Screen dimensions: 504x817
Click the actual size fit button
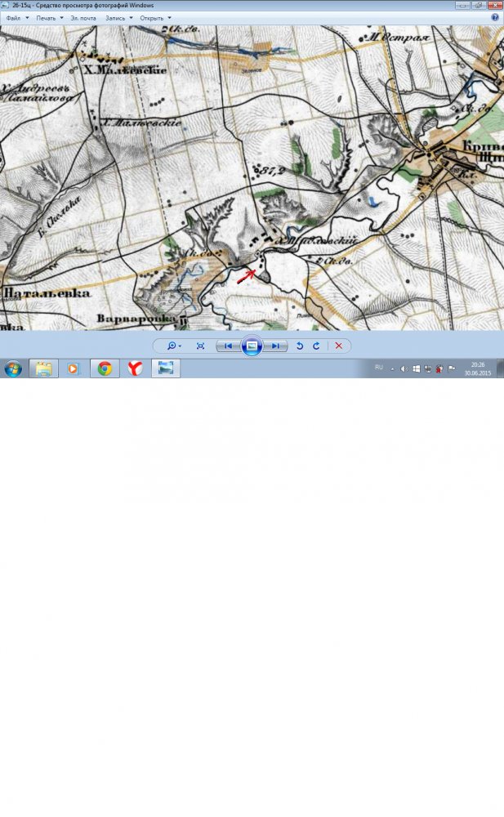pos(200,346)
